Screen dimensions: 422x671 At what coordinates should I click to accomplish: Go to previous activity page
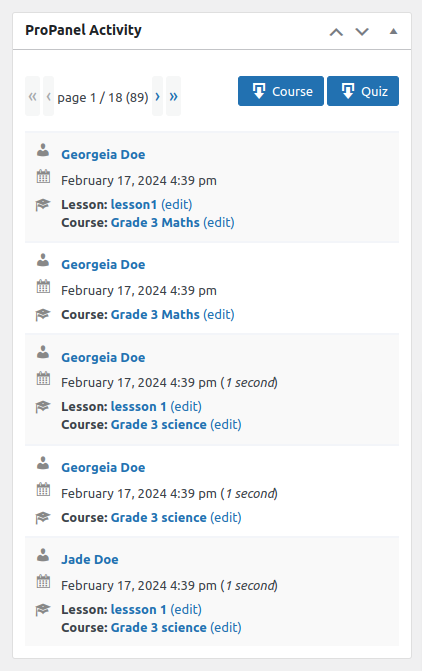click(48, 96)
